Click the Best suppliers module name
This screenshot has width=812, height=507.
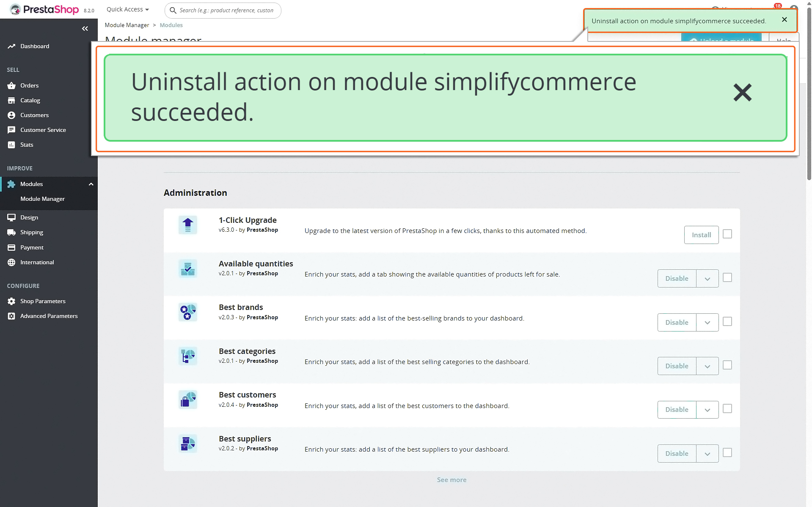click(245, 439)
